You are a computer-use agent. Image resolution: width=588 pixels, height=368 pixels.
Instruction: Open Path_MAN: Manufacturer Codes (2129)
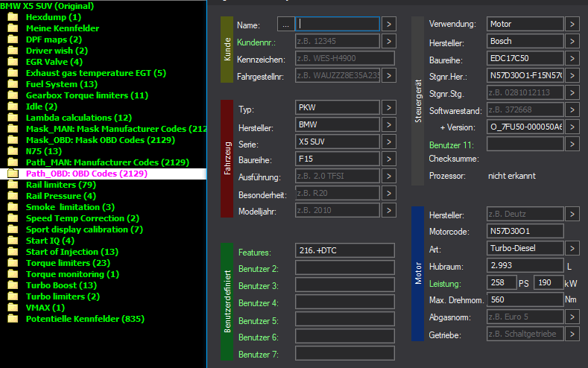click(x=107, y=162)
